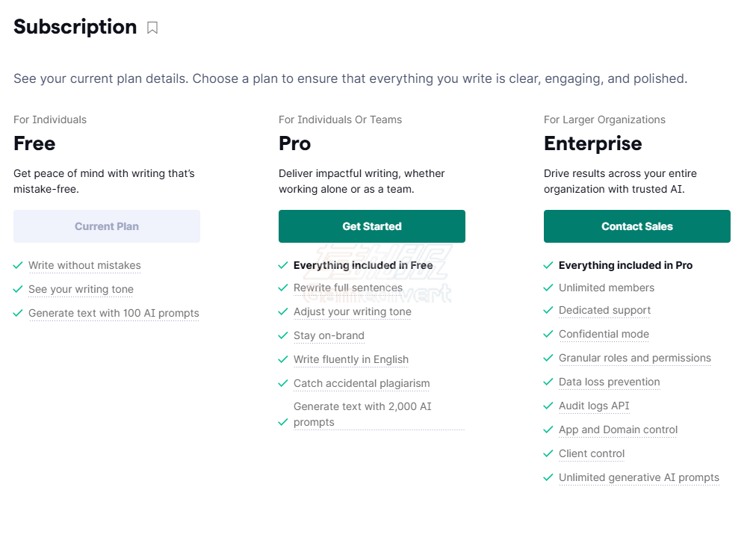The image size is (756, 546).
Task: Select 'Write fluently in English' feature
Action: coord(350,359)
